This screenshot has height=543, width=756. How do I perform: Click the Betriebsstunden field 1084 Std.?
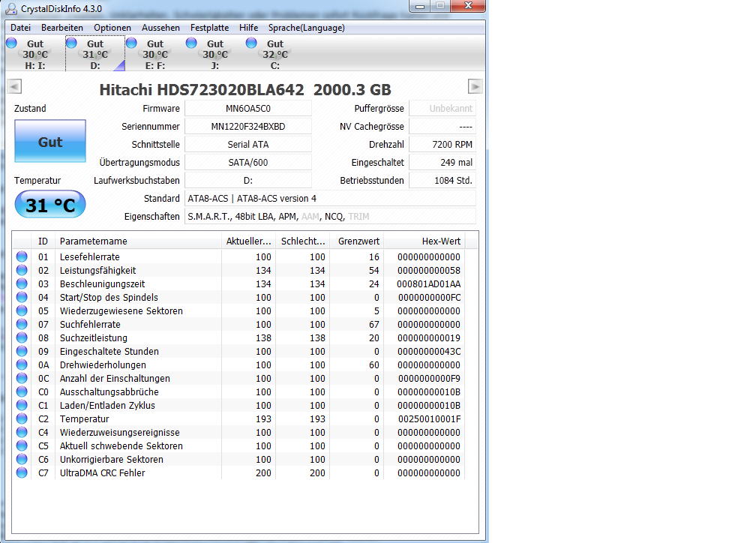[442, 180]
